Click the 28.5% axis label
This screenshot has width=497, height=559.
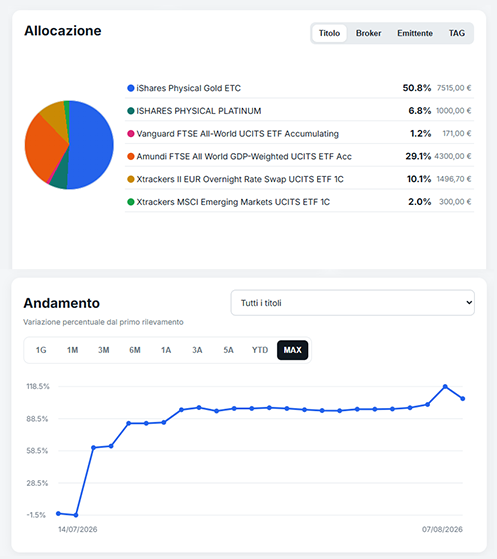[37, 483]
